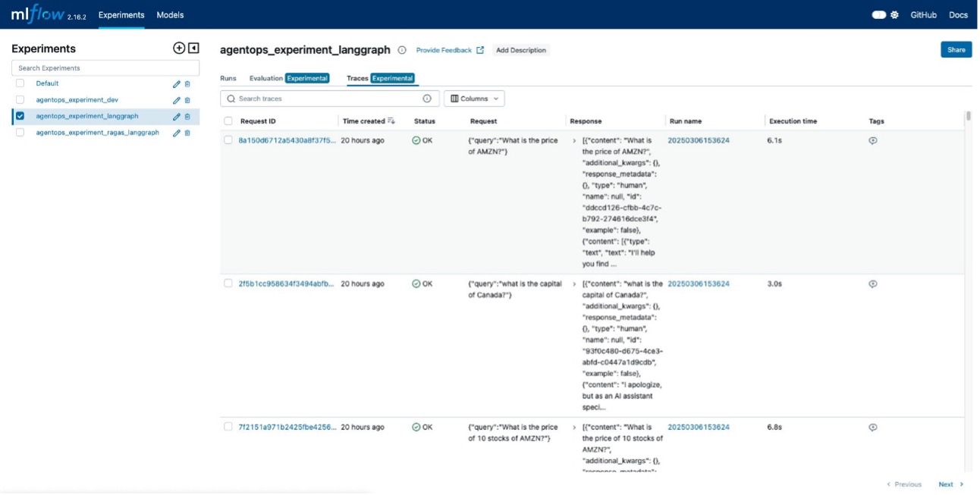980x495 pixels.
Task: Check the agentops_experiment_dev checkbox
Action: (x=20, y=100)
